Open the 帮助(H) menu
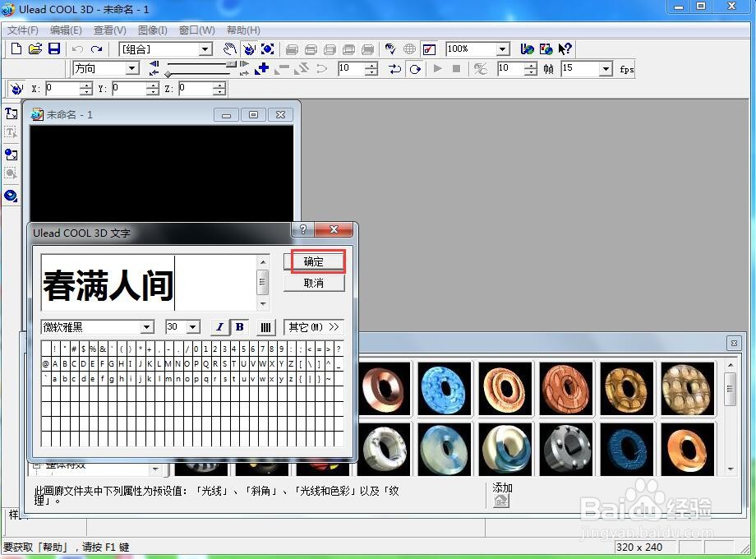Viewport: 756px width, 559px height. [x=243, y=30]
